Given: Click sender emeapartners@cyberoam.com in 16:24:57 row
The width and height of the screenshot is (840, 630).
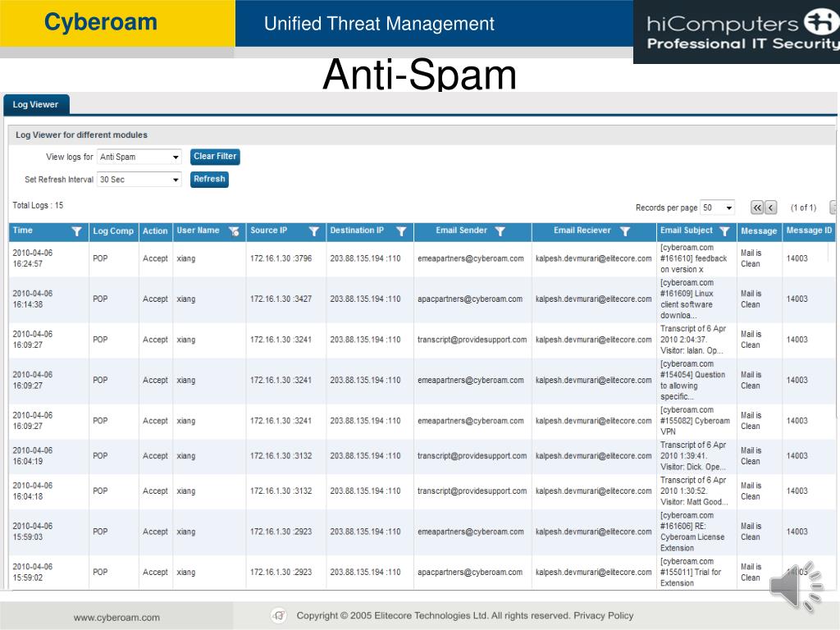Looking at the screenshot, I should click(470, 258).
